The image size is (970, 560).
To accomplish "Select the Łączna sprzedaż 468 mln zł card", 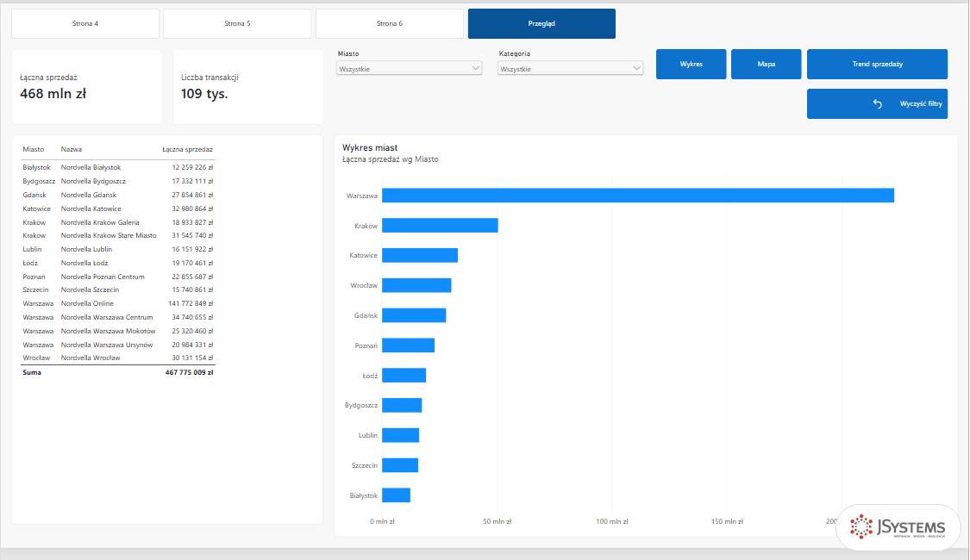I will [86, 87].
